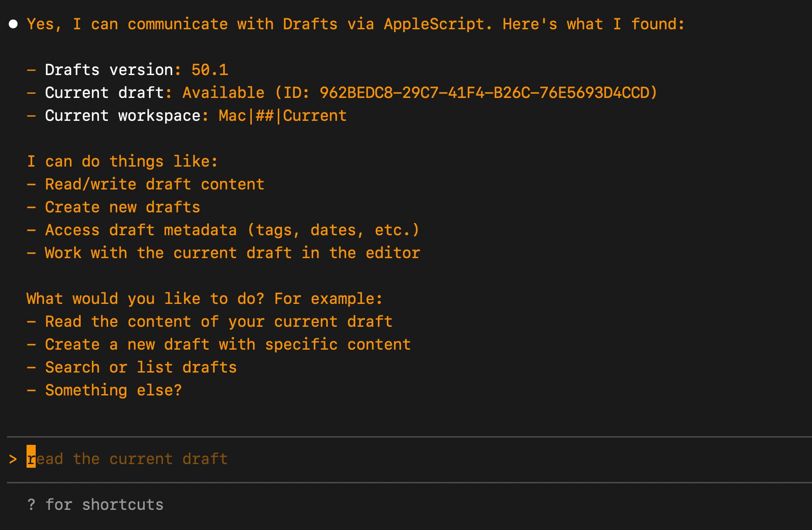Click the current draft ID string
812x530 pixels.
[x=487, y=93]
